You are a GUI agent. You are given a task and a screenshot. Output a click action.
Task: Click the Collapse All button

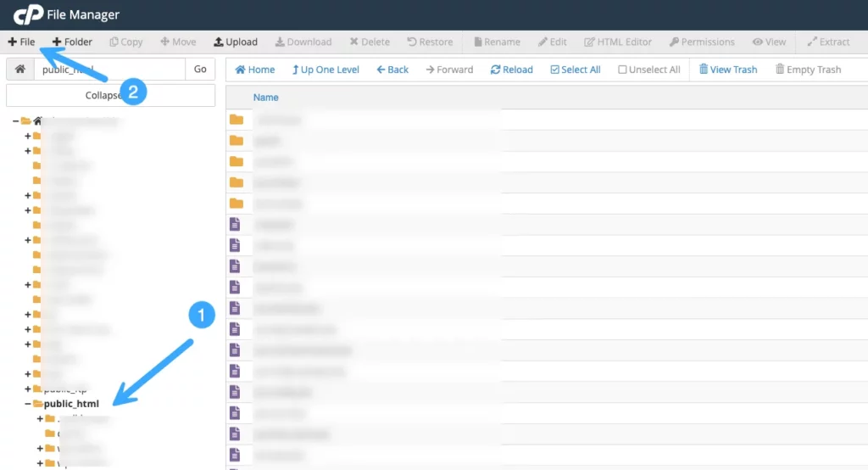[110, 95]
